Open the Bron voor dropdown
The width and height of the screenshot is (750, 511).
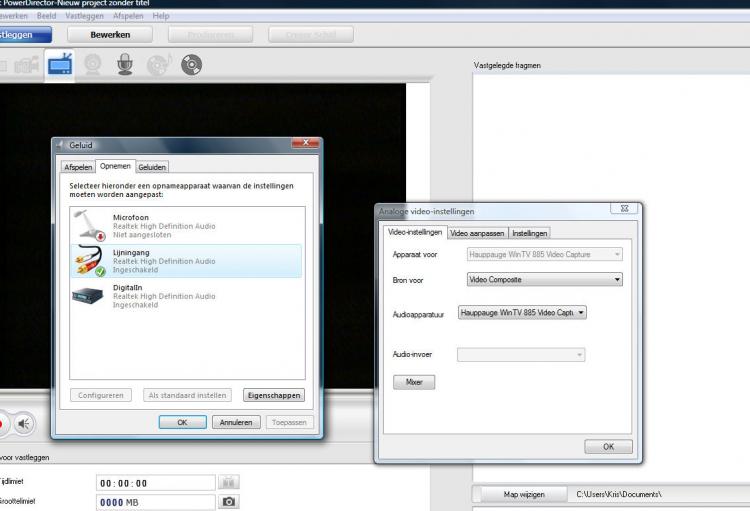545,280
